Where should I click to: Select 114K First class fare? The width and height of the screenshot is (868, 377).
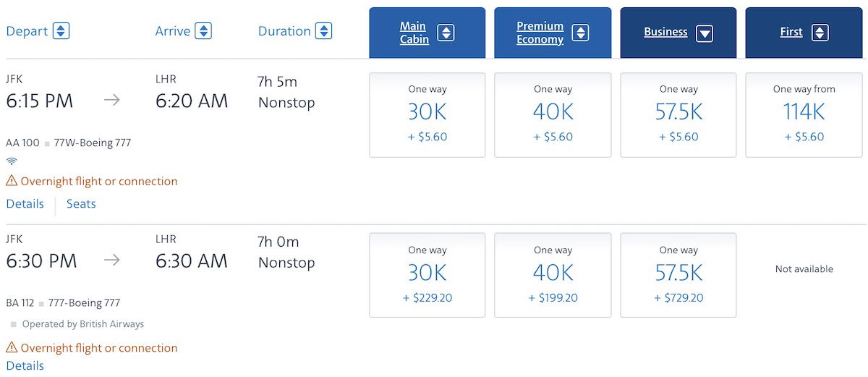pyautogui.click(x=804, y=114)
